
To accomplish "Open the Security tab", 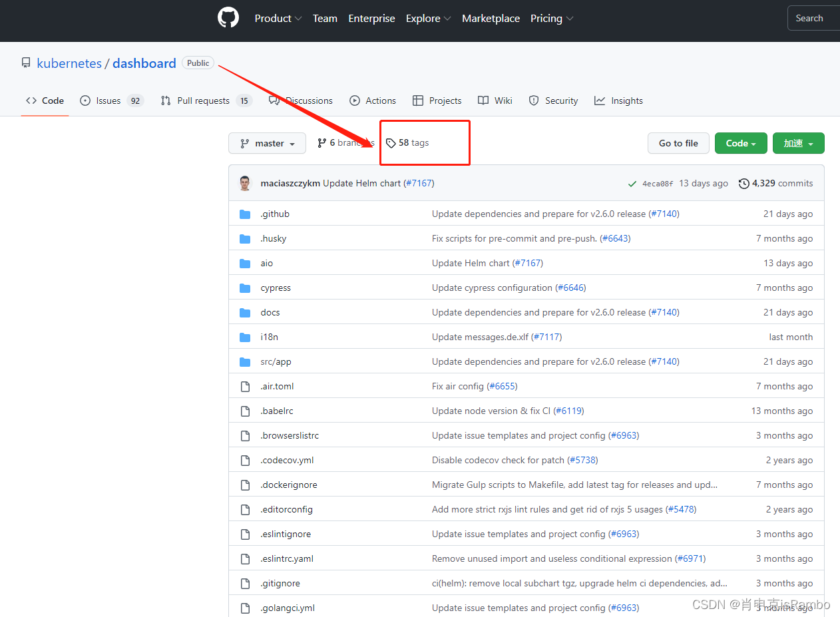I will 553,101.
